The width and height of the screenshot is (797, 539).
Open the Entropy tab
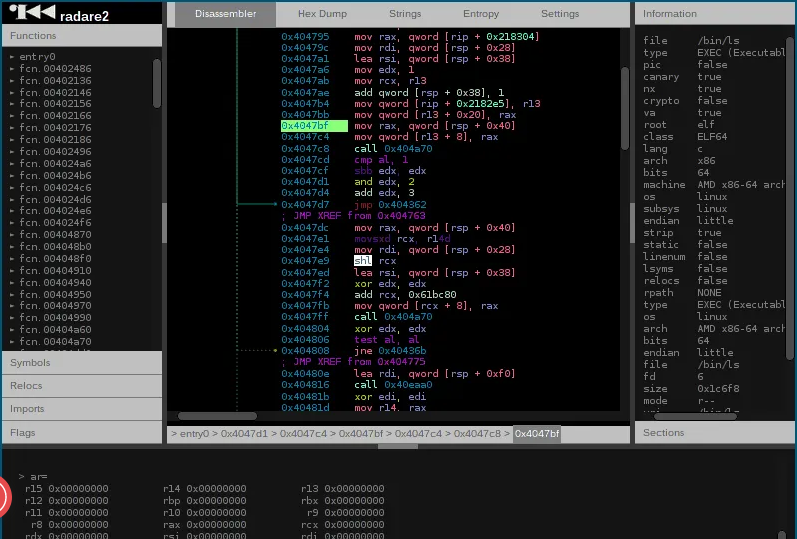click(481, 14)
